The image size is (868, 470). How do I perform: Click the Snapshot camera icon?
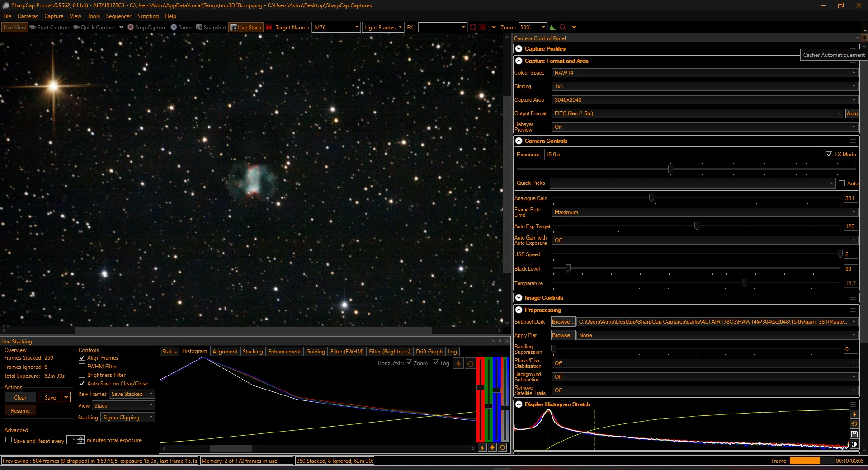[x=198, y=27]
